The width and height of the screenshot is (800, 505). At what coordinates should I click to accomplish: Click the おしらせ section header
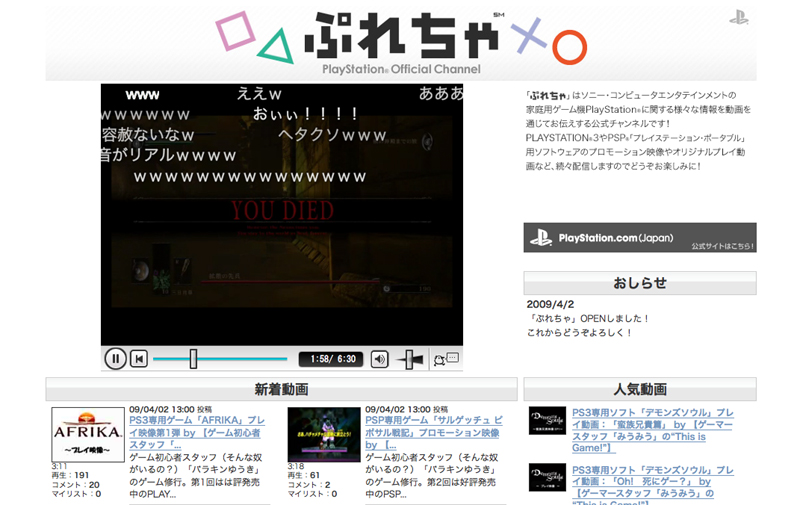tap(640, 283)
